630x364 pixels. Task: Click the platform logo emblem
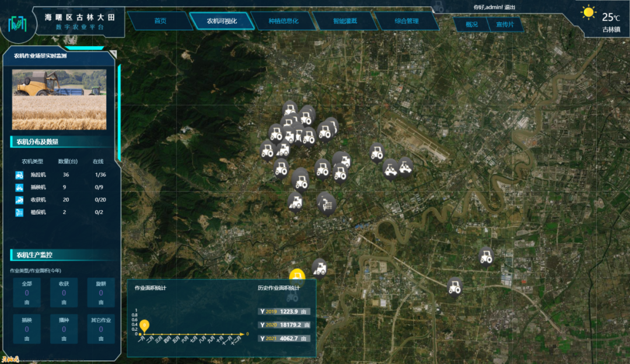click(17, 24)
